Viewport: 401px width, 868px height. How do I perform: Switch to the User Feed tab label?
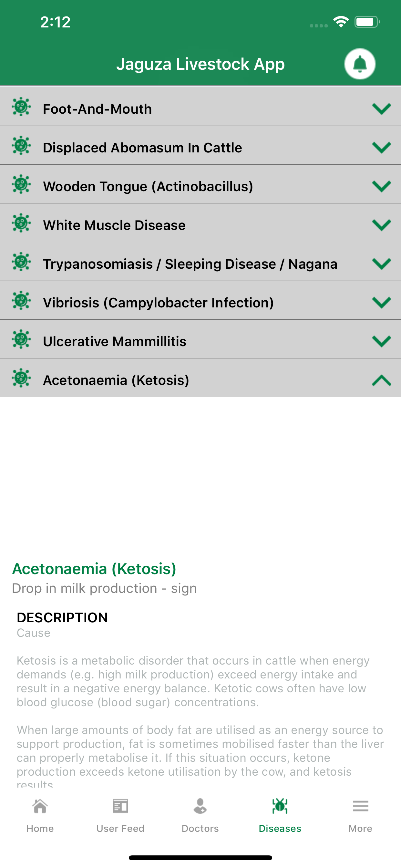point(120,829)
